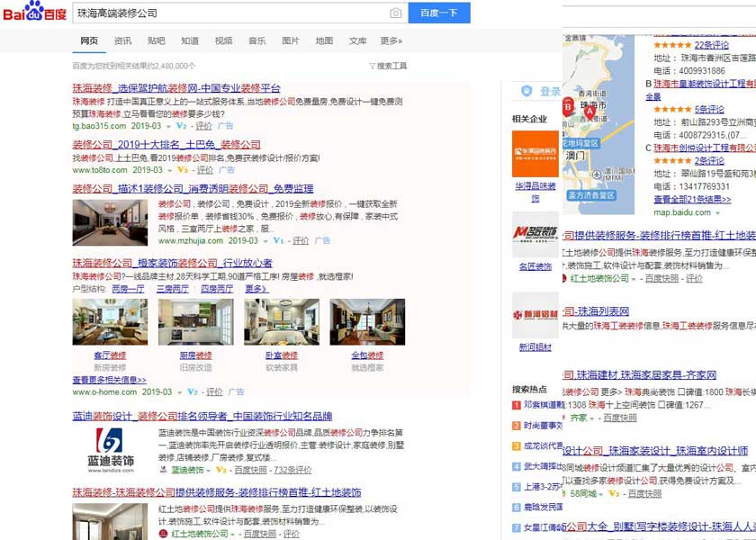This screenshot has width=756, height=540.
Task: Click the 名匠装饰 text link
Action: [535, 266]
